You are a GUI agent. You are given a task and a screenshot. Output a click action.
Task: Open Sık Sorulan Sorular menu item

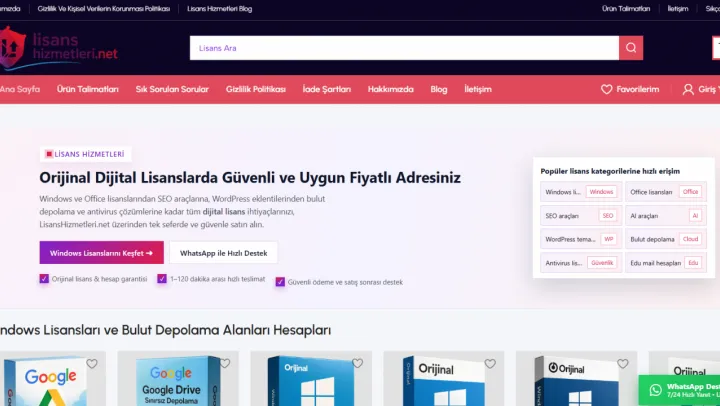(x=172, y=89)
